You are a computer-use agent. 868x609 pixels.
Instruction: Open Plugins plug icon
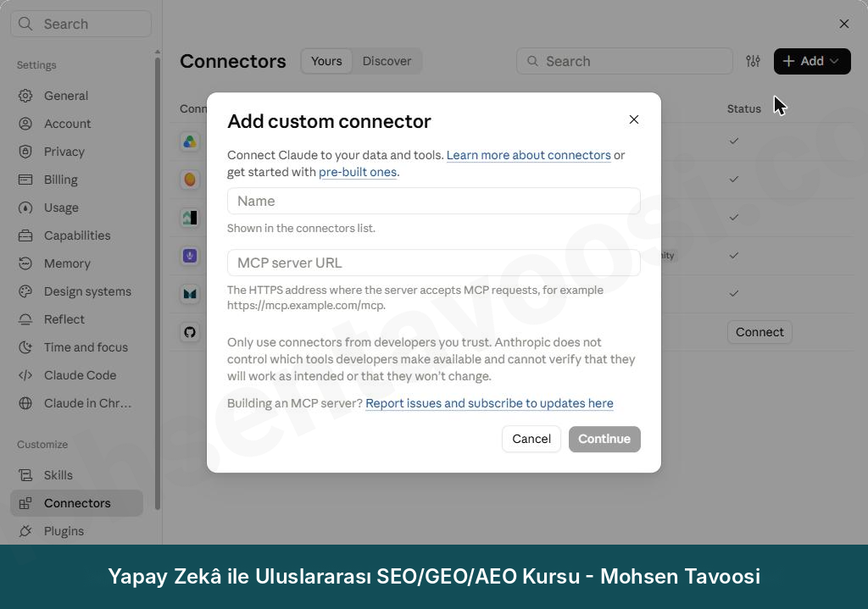tap(25, 531)
